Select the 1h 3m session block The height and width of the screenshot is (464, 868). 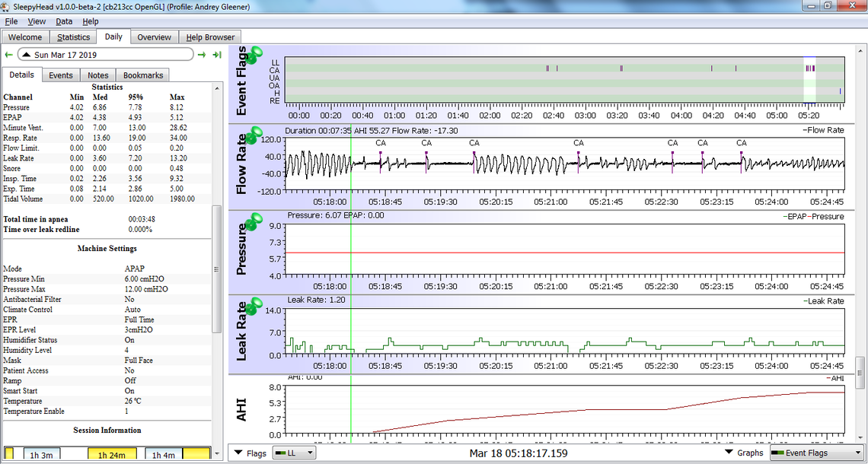click(x=40, y=455)
